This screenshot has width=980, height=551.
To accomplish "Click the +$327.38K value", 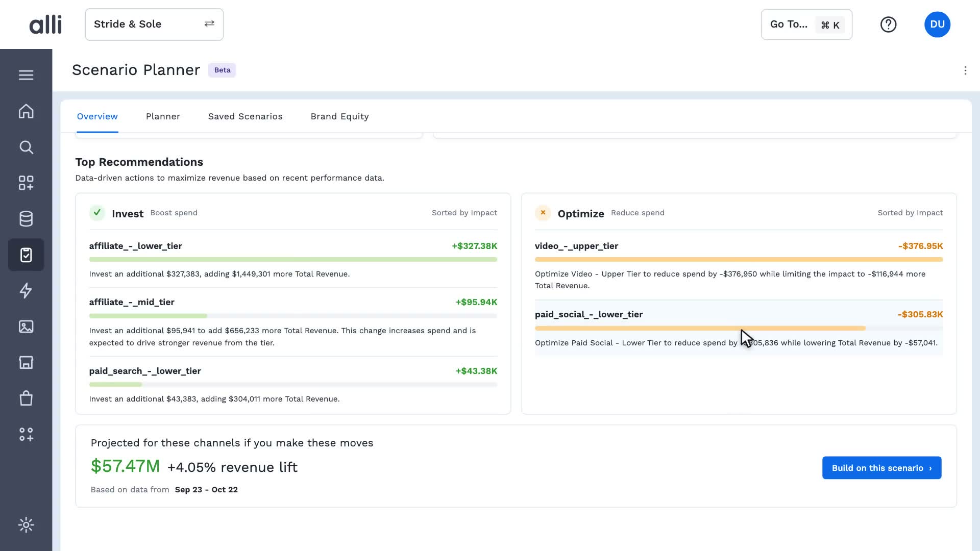I will [x=474, y=246].
